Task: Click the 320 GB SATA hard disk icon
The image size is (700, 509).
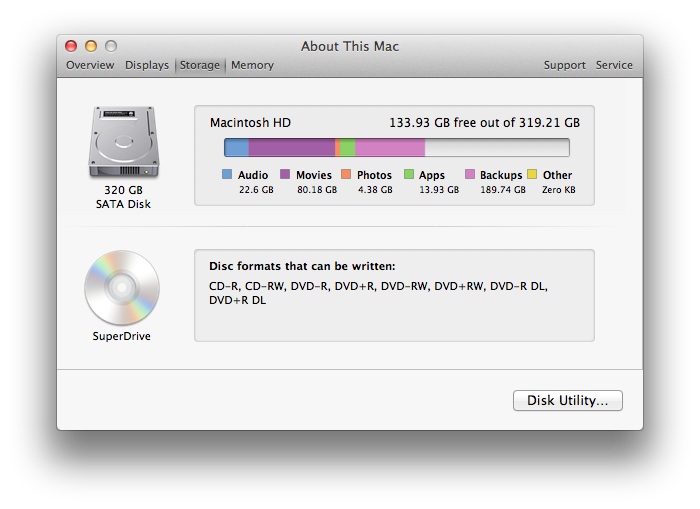Action: pos(124,142)
